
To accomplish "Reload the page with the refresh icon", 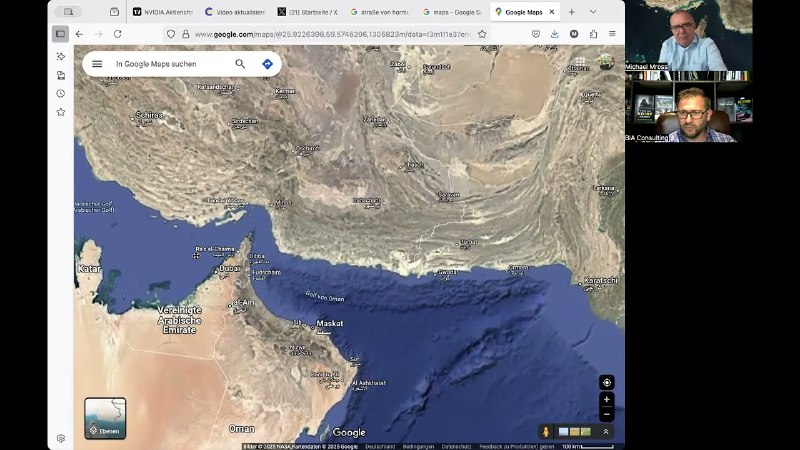I will 118,34.
